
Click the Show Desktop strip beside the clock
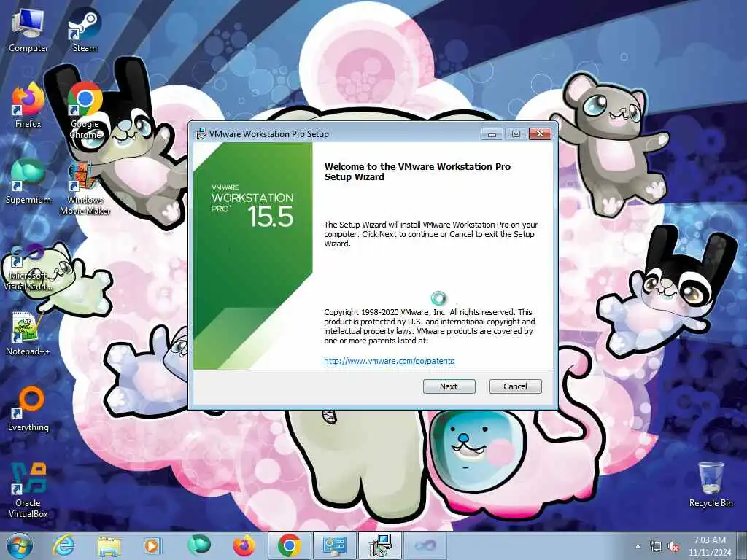tap(742, 546)
